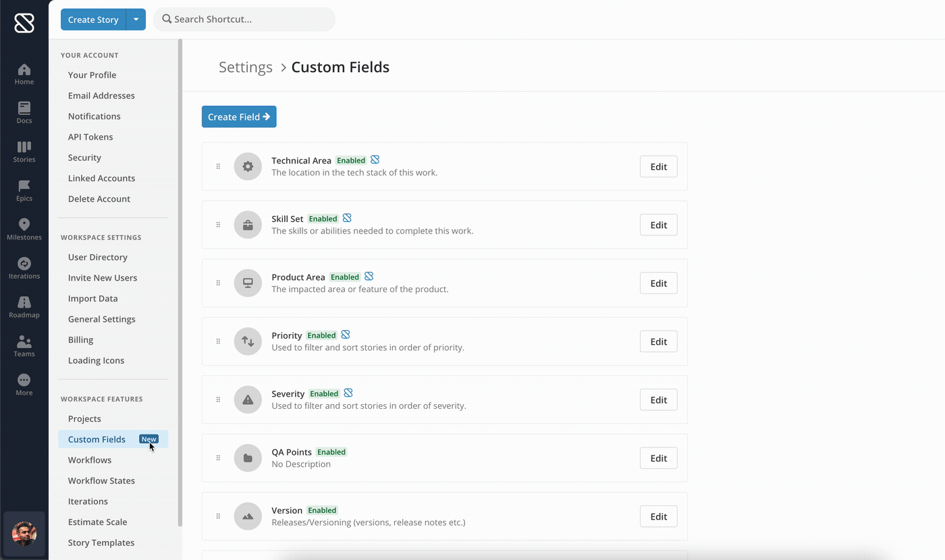Select API Tokens in account settings
This screenshot has height=560, width=945.
click(x=90, y=137)
